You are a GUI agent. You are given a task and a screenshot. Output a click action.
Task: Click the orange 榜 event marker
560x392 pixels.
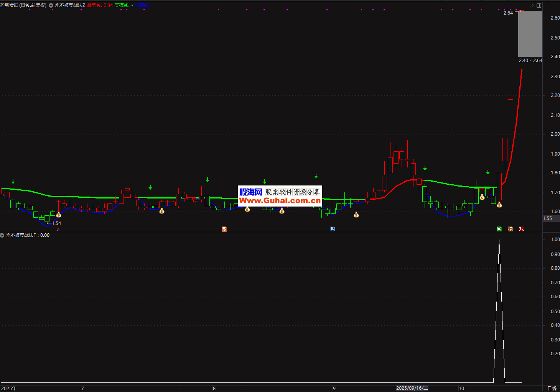click(x=510, y=229)
